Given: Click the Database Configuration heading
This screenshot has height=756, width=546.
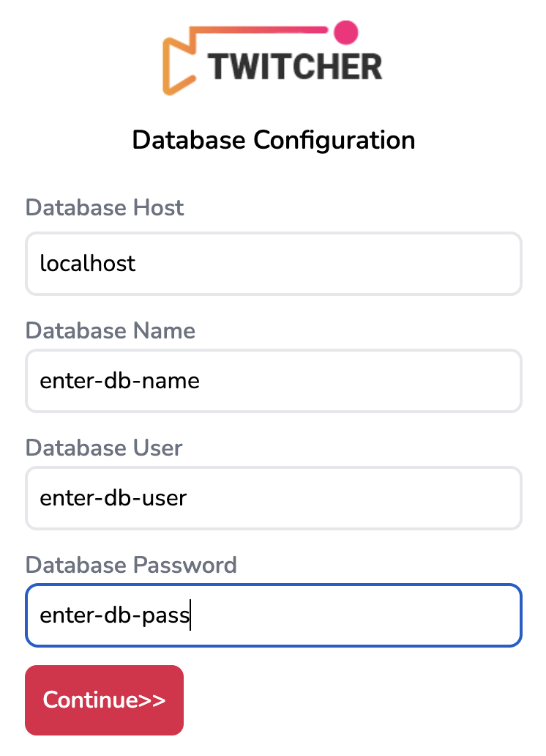Looking at the screenshot, I should click(x=273, y=139).
